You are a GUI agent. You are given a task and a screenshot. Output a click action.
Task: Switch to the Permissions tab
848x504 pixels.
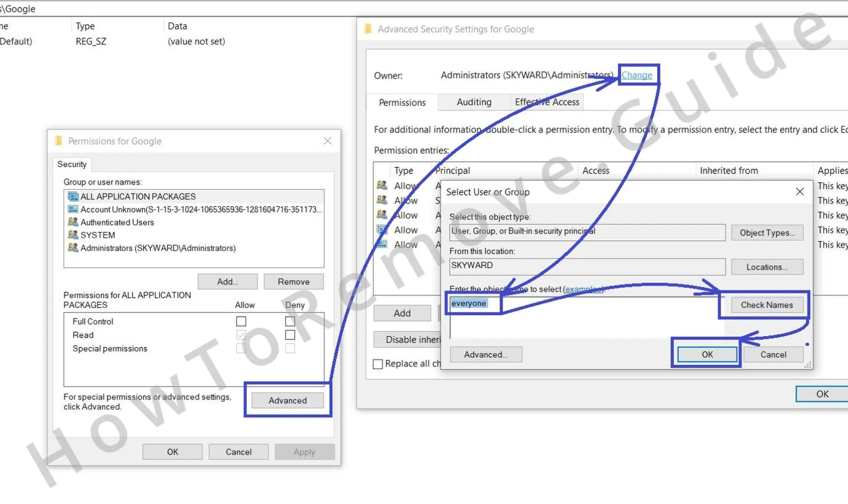[402, 102]
